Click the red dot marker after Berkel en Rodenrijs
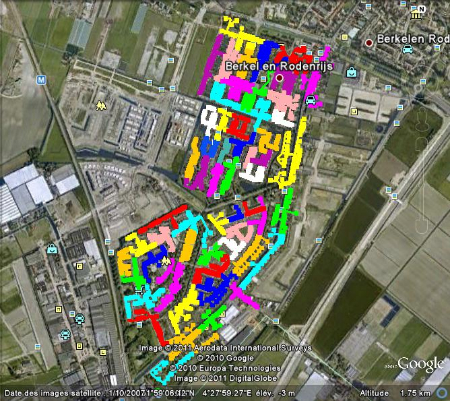450x401 pixels. (279, 78)
